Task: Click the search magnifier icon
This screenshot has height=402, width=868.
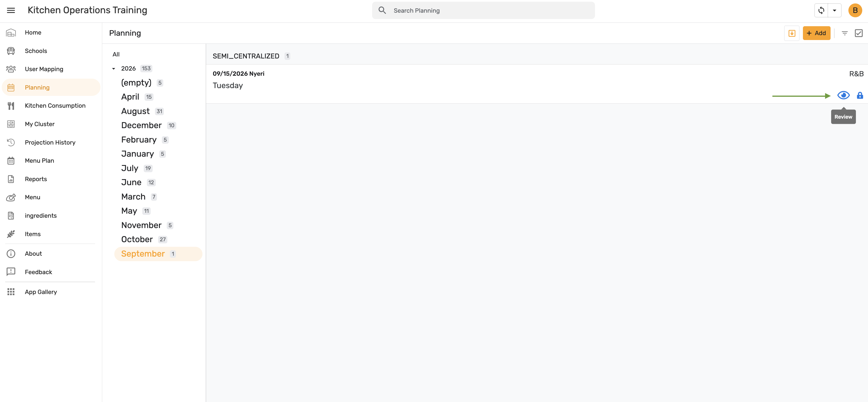Action: 382,10
